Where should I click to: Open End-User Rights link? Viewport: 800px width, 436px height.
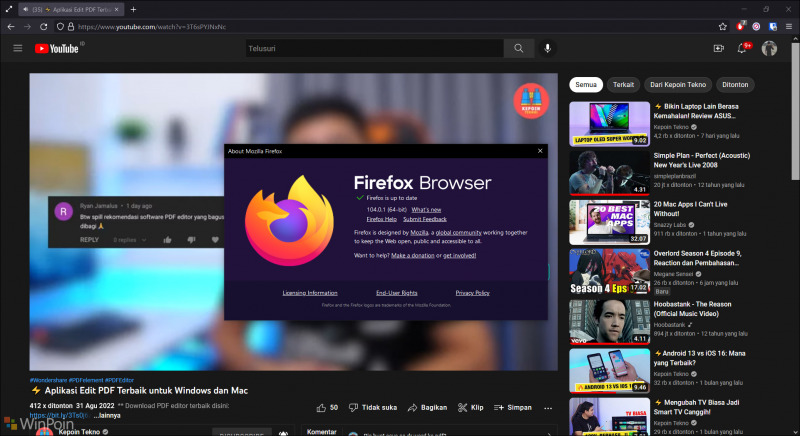[x=396, y=293]
